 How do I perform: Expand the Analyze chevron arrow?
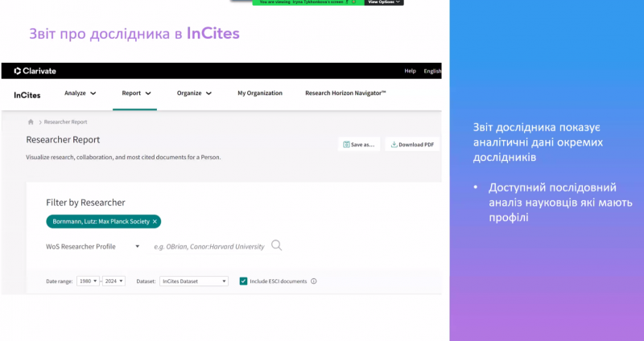[x=93, y=93]
